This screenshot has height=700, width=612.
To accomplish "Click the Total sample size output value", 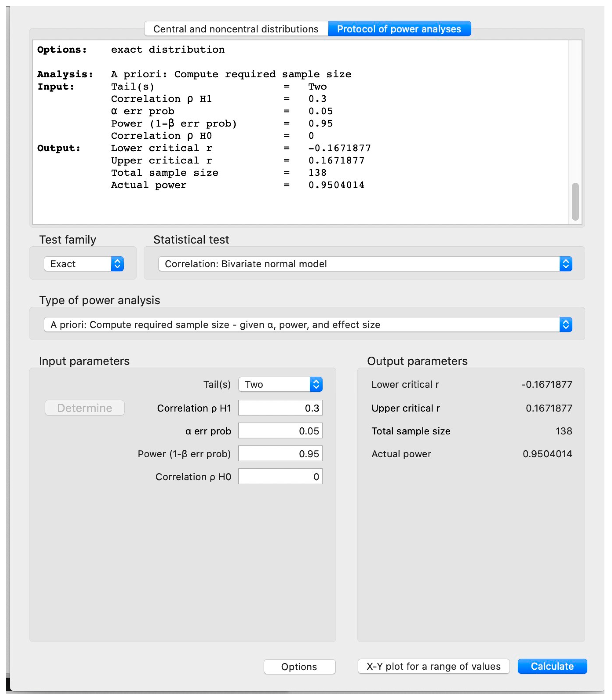I will pyautogui.click(x=563, y=431).
